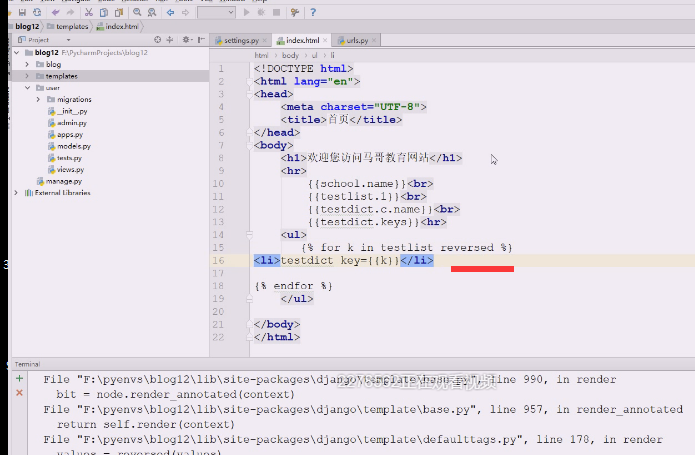Click line 15 for loop code
The width and height of the screenshot is (695, 455).
click(x=406, y=248)
